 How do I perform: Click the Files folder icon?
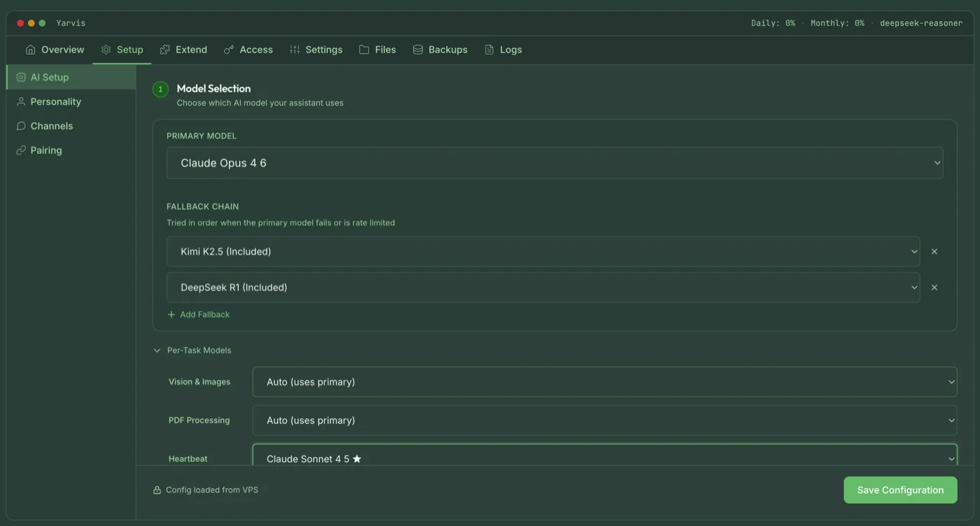(364, 50)
